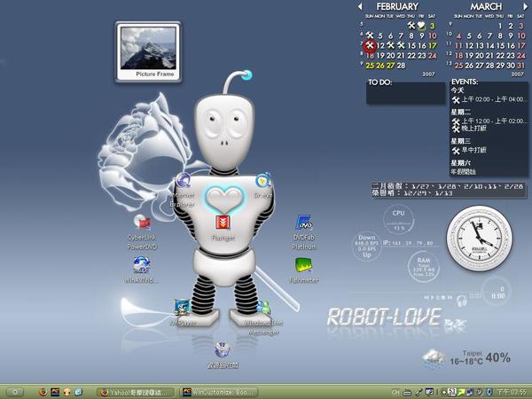Open the Taipei weather widget
The height and width of the screenshot is (399, 532).
coord(466,358)
